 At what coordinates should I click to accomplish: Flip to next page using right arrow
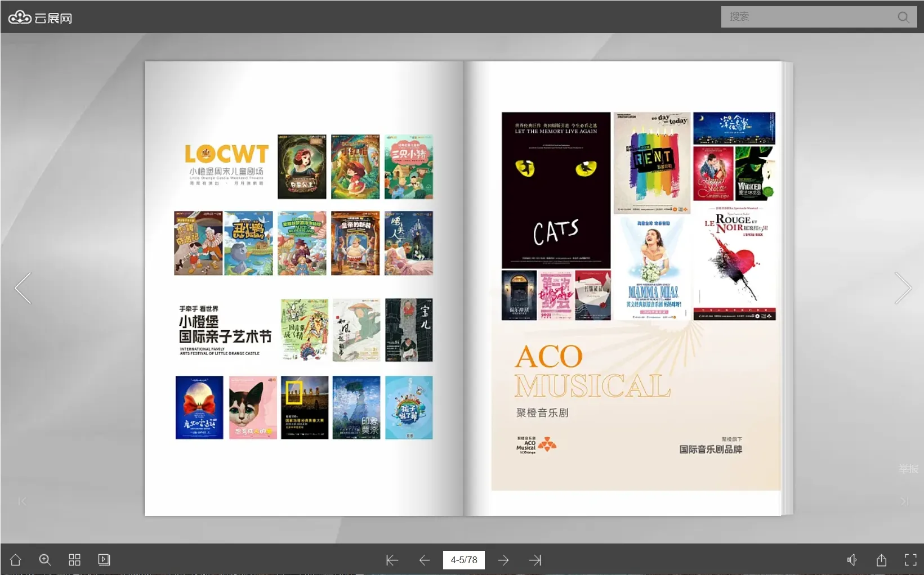[x=903, y=288]
